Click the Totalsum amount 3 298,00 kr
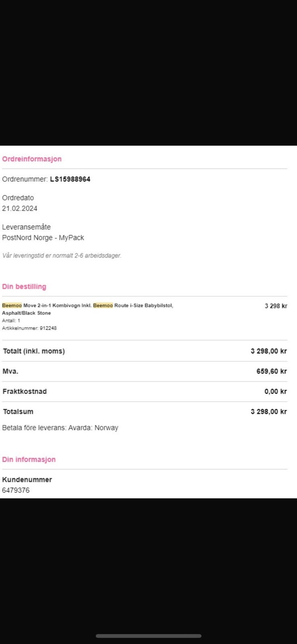The width and height of the screenshot is (297, 644). 269,411
